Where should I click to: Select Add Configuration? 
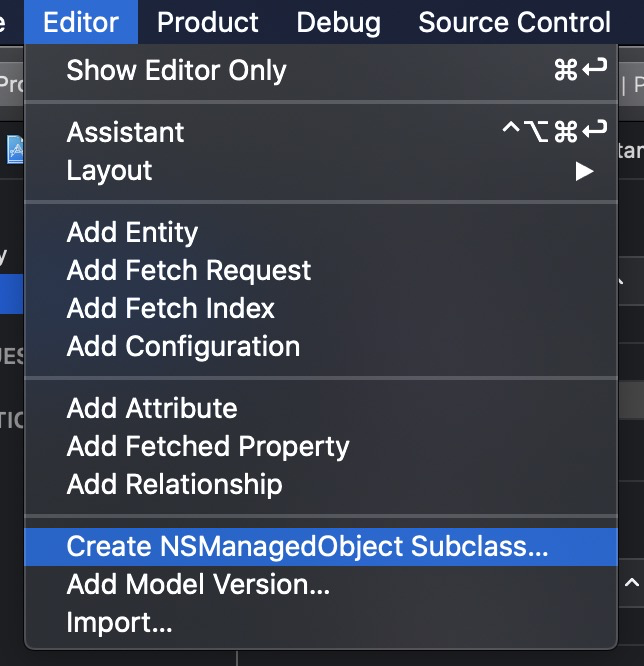[x=321, y=346]
